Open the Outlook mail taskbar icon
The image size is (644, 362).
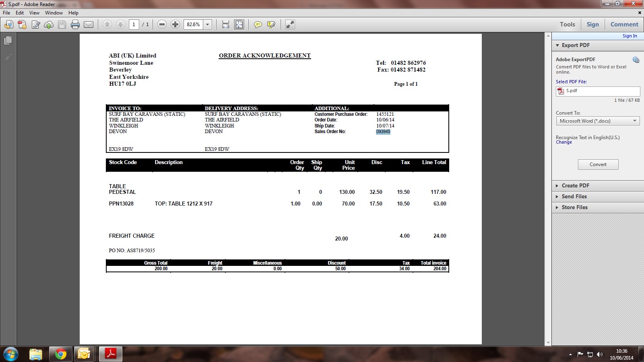[85, 354]
